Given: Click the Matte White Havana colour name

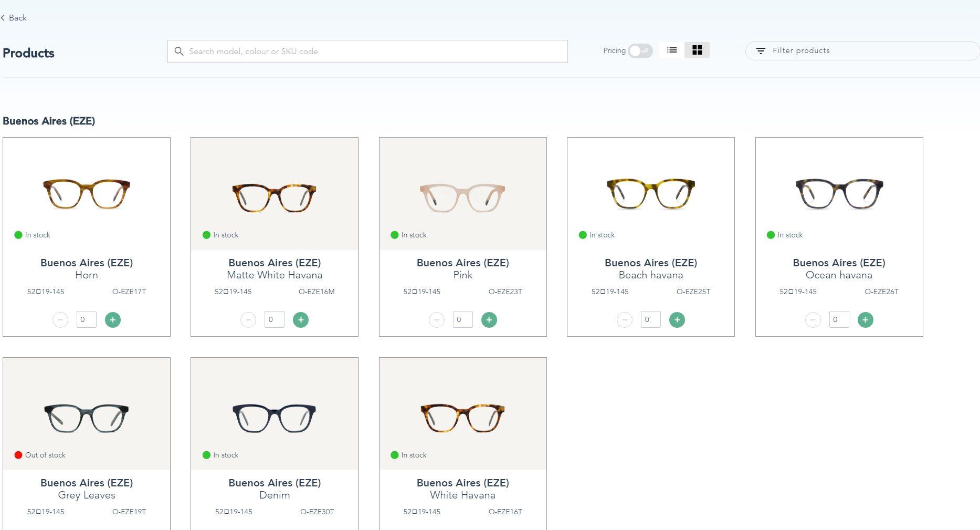Looking at the screenshot, I should tap(275, 275).
